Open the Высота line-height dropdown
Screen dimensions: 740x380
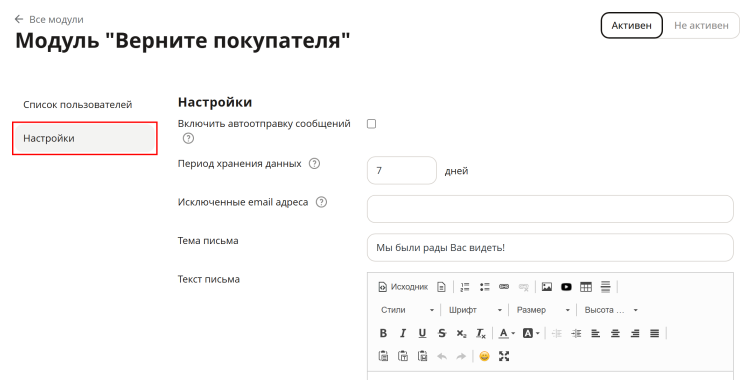611,310
